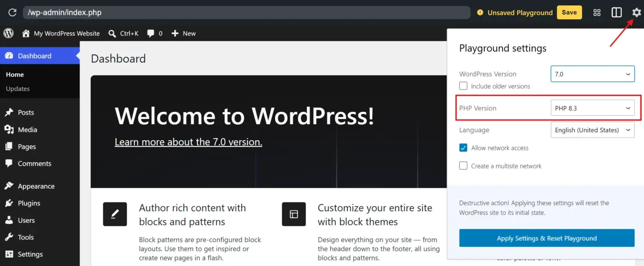Click the Playground settings heading

(x=503, y=48)
